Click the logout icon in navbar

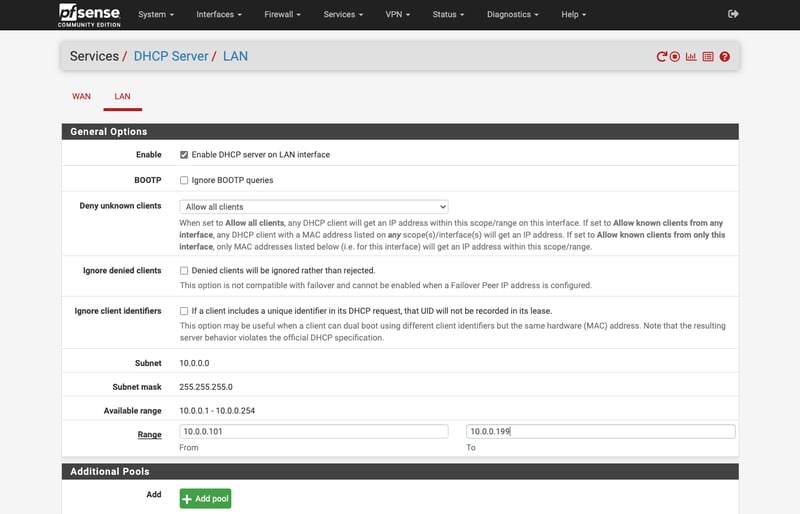click(733, 14)
